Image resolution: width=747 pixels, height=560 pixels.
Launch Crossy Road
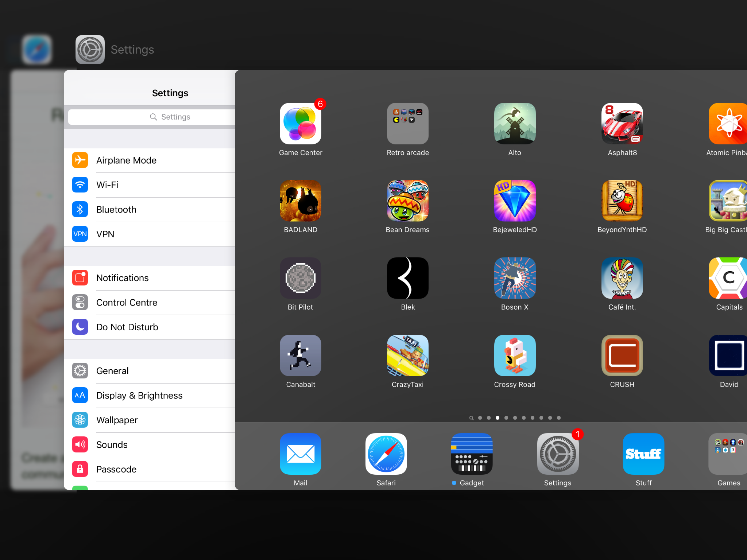515,355
